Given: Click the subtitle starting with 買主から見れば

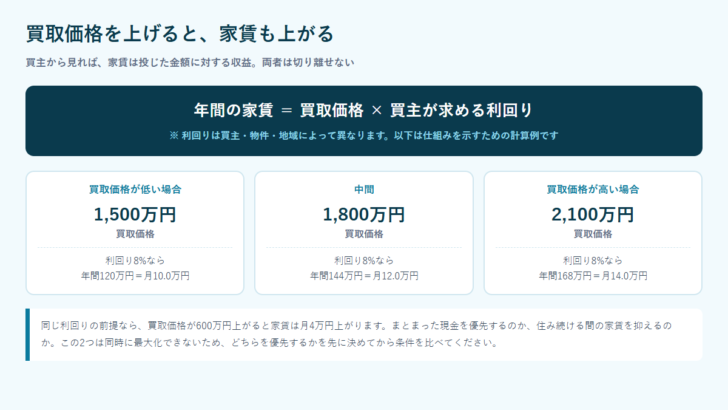Looking at the screenshot, I should point(190,62).
